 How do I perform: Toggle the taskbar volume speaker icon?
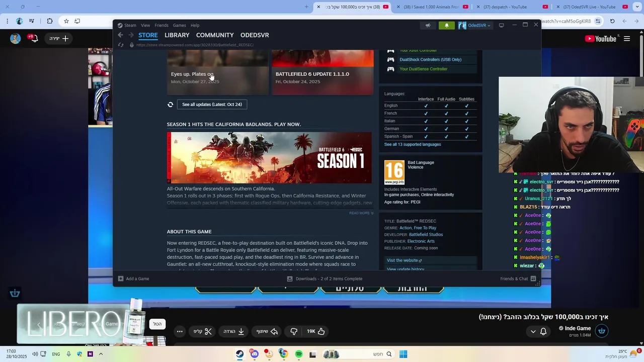coord(35,354)
